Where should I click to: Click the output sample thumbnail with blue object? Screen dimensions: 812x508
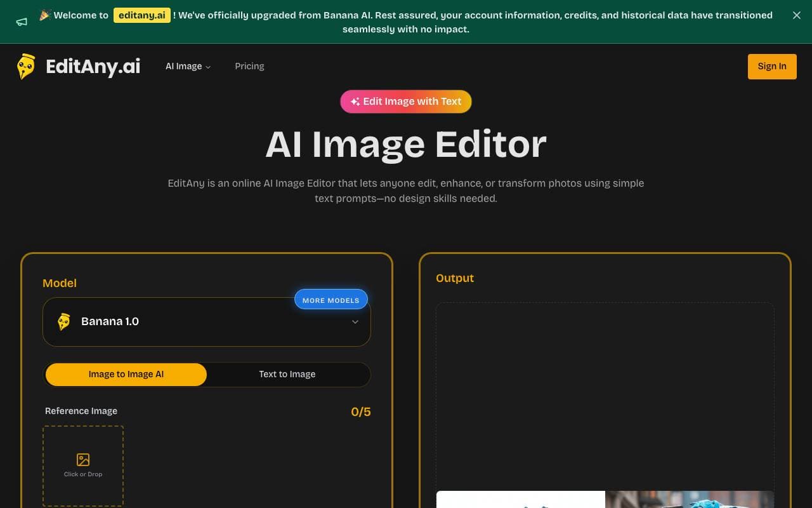[690, 499]
